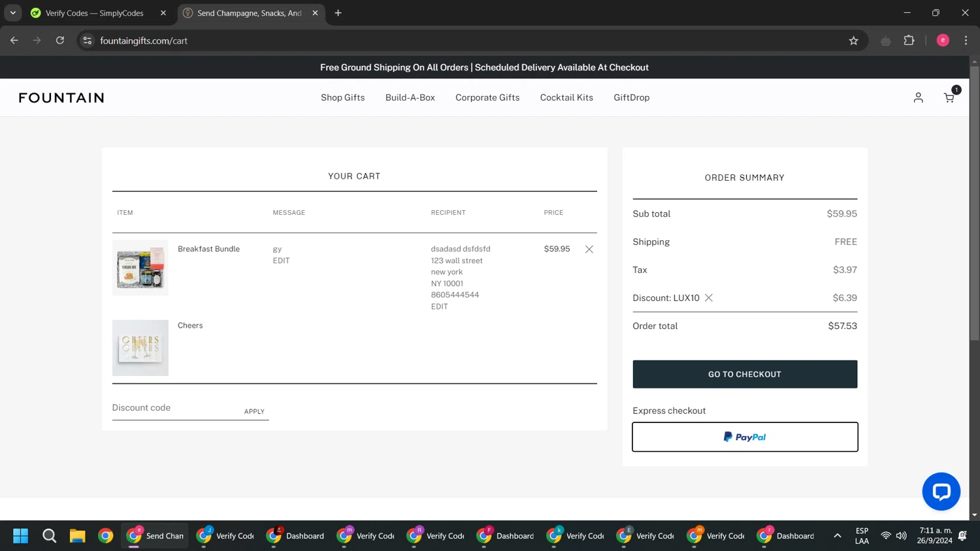Pay with PayPal express checkout
The height and width of the screenshot is (551, 980).
click(745, 437)
